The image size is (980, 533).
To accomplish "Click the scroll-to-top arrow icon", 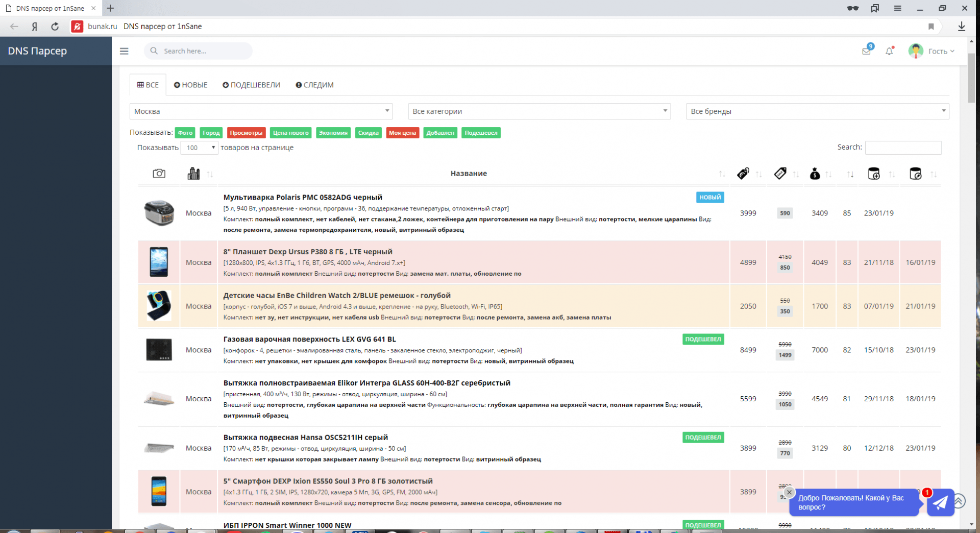I will 959,501.
